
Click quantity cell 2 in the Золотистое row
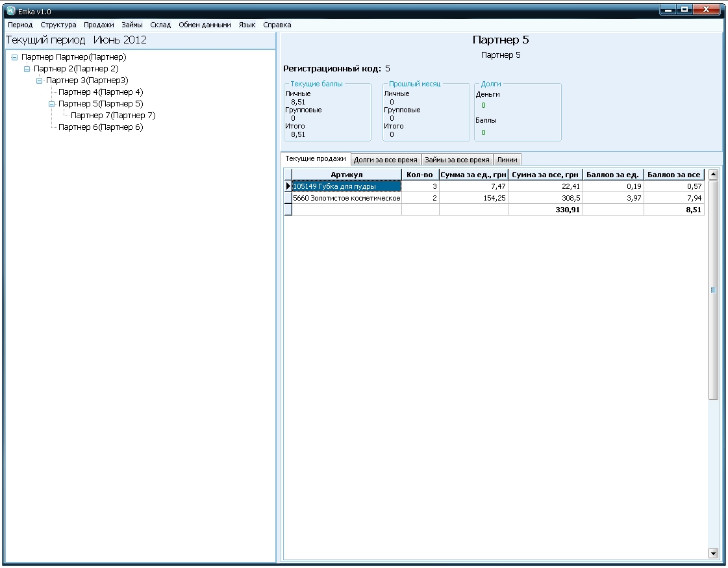pos(420,198)
